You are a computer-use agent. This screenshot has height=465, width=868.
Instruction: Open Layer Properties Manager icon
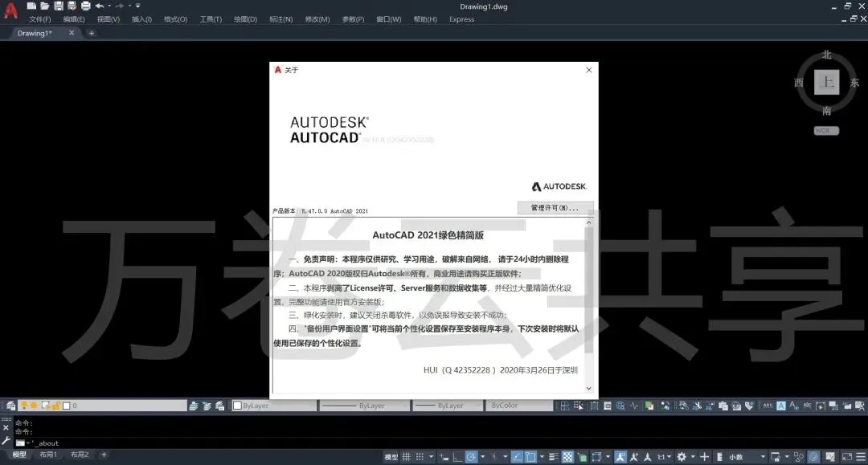(x=10, y=406)
